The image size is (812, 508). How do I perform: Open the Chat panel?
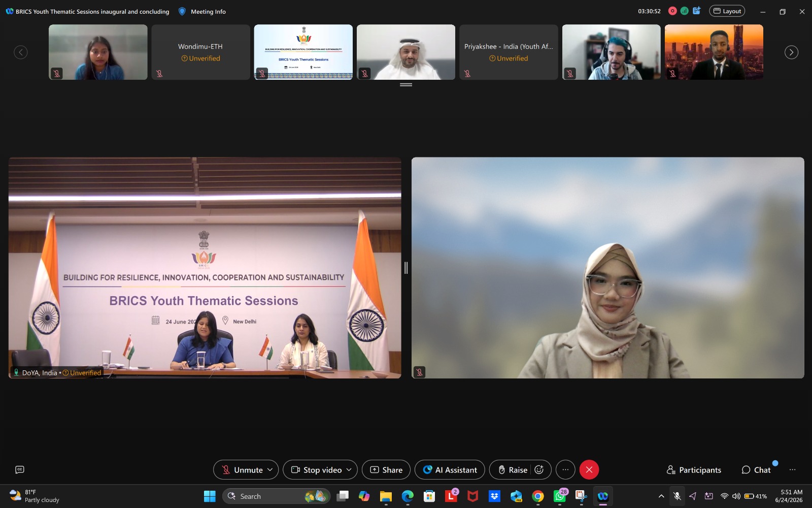pyautogui.click(x=756, y=470)
